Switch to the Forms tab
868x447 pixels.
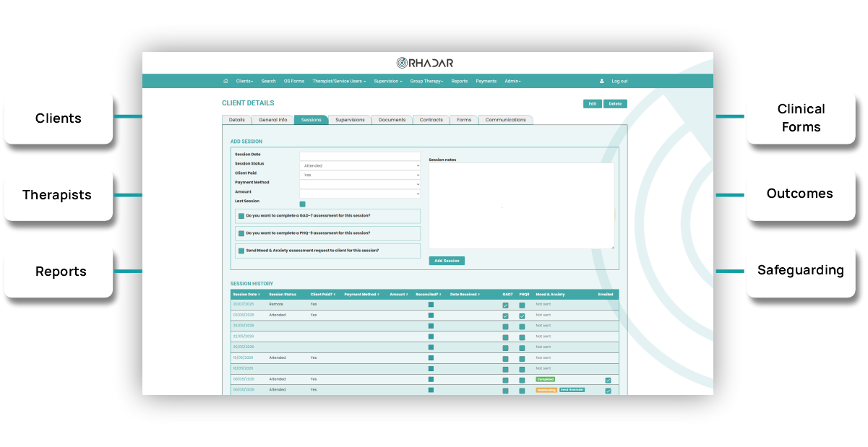464,120
